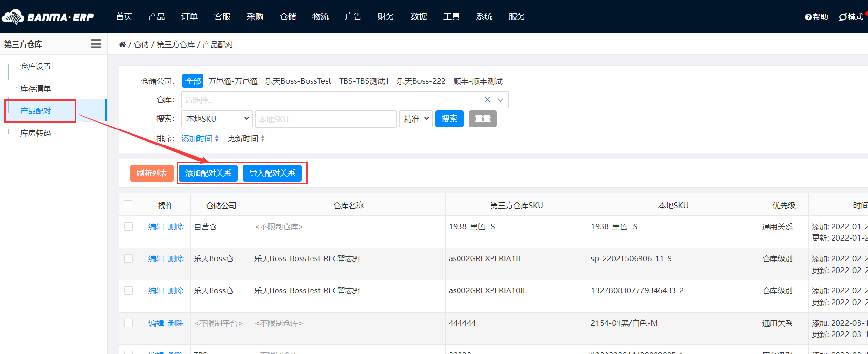The width and height of the screenshot is (868, 354).
Task: Filter storage company by 乐天Boss-BossTest
Action: [298, 81]
